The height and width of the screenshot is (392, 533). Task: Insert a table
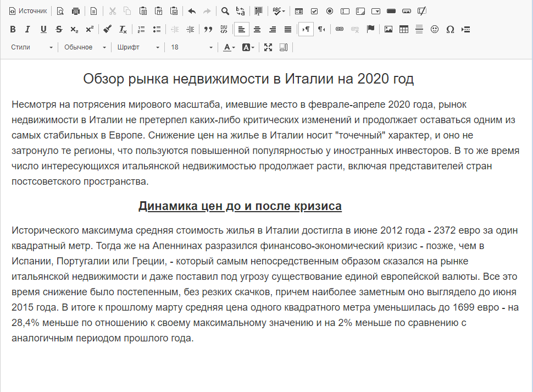point(404,29)
